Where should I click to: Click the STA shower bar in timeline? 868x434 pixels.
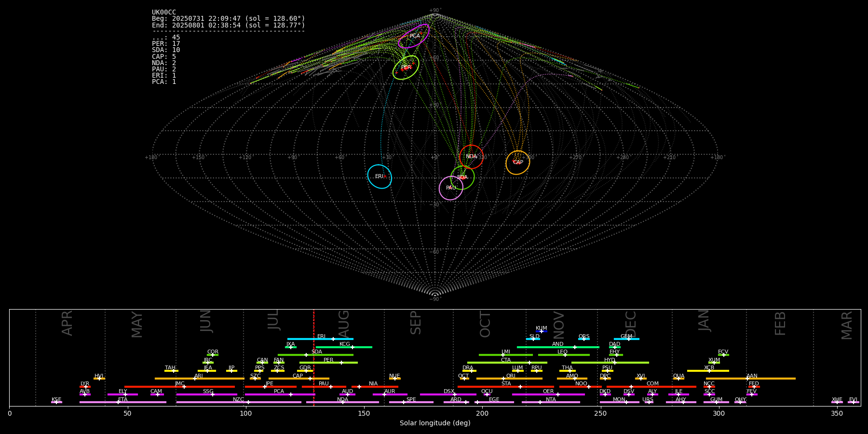point(506,386)
